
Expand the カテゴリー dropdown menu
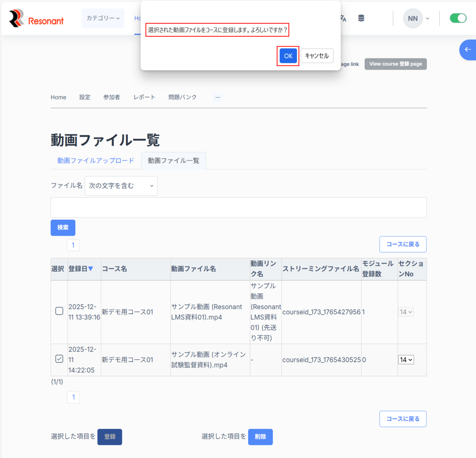coord(103,18)
